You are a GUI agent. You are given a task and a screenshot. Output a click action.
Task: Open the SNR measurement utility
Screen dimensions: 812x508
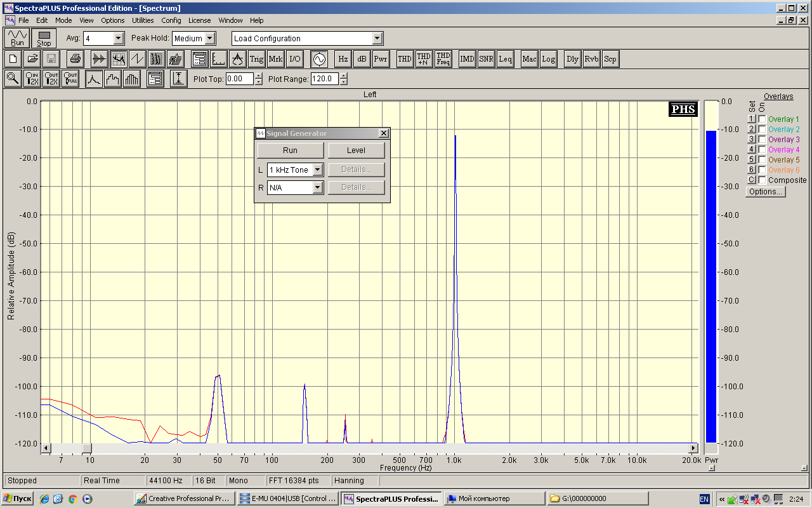coord(486,59)
